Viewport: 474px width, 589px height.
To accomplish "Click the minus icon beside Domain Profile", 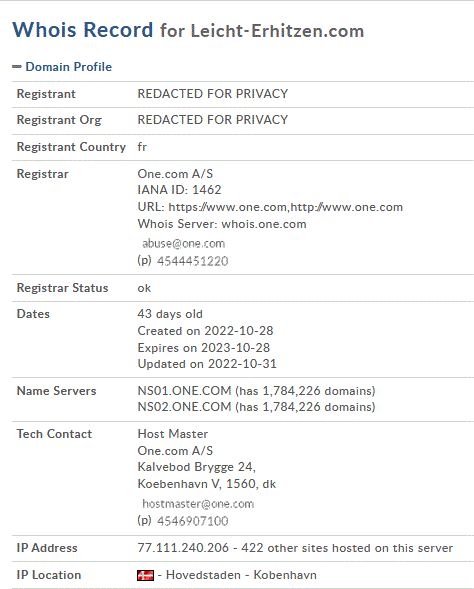I will pos(17,67).
